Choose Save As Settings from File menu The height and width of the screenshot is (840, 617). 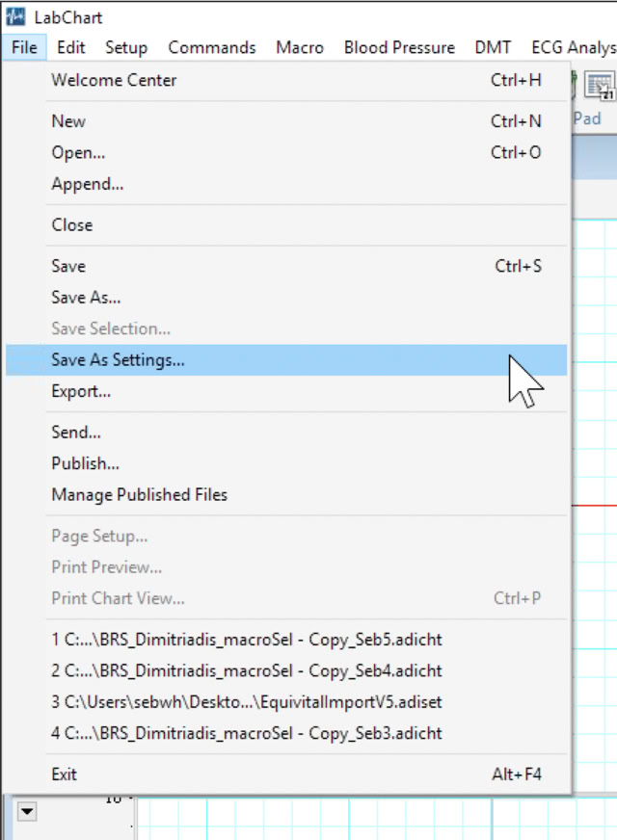(x=118, y=360)
